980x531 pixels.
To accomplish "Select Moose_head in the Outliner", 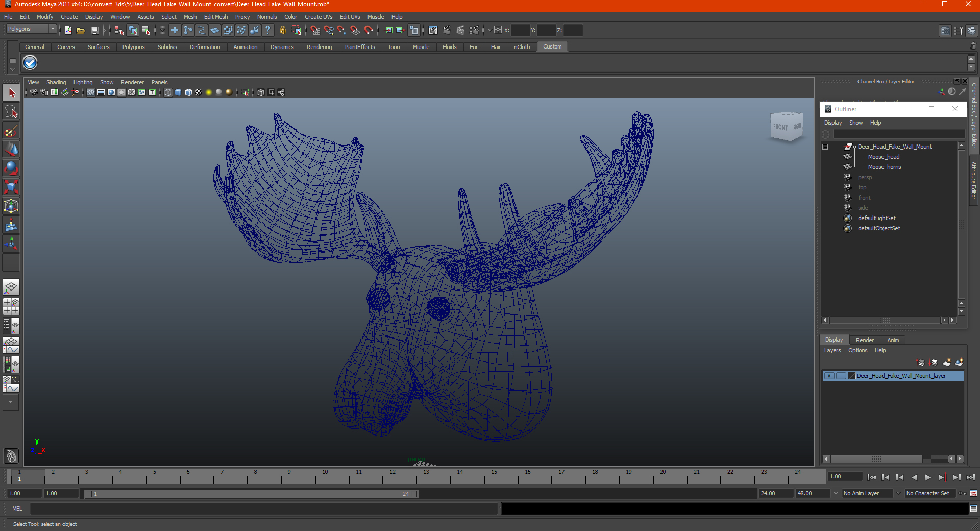I will click(x=884, y=157).
